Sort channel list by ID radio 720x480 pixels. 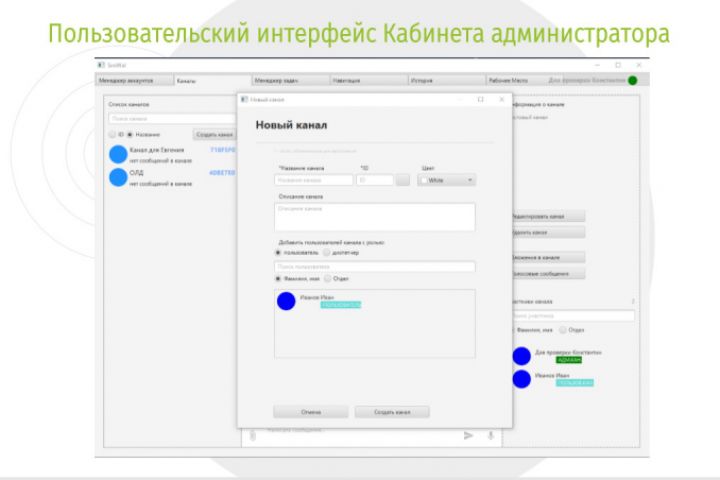click(112, 135)
